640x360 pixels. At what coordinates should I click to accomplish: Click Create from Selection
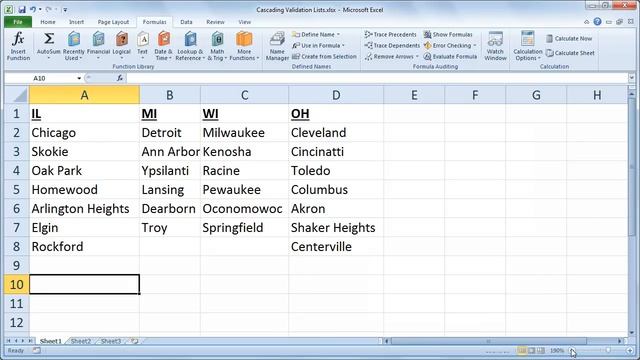pos(324,57)
